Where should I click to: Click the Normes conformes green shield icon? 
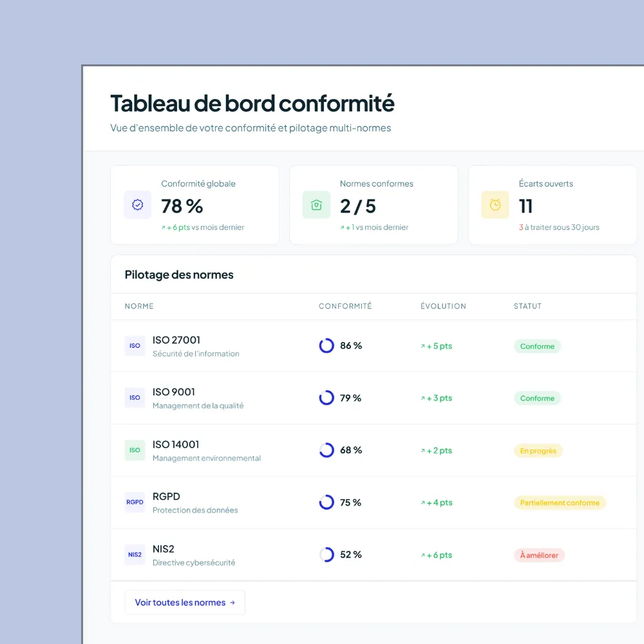point(316,205)
